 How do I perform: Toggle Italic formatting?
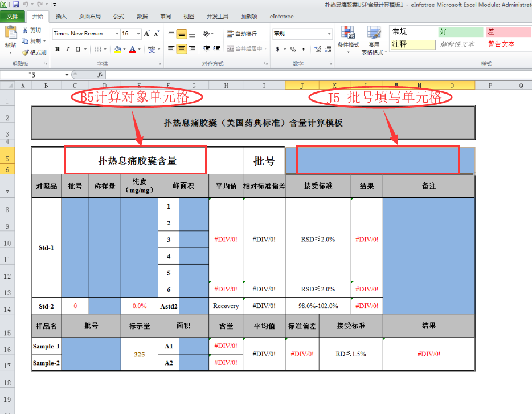(x=68, y=50)
